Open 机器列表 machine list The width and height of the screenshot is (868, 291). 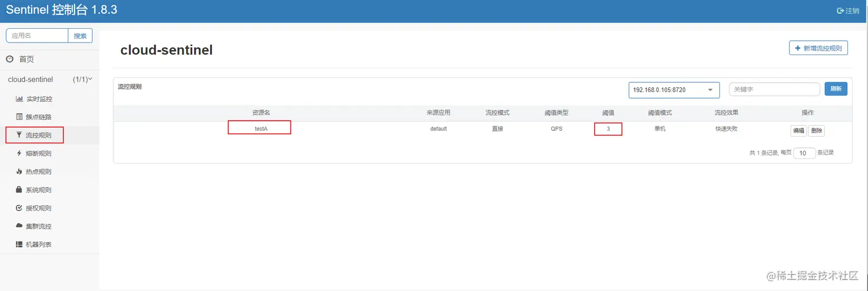point(39,245)
